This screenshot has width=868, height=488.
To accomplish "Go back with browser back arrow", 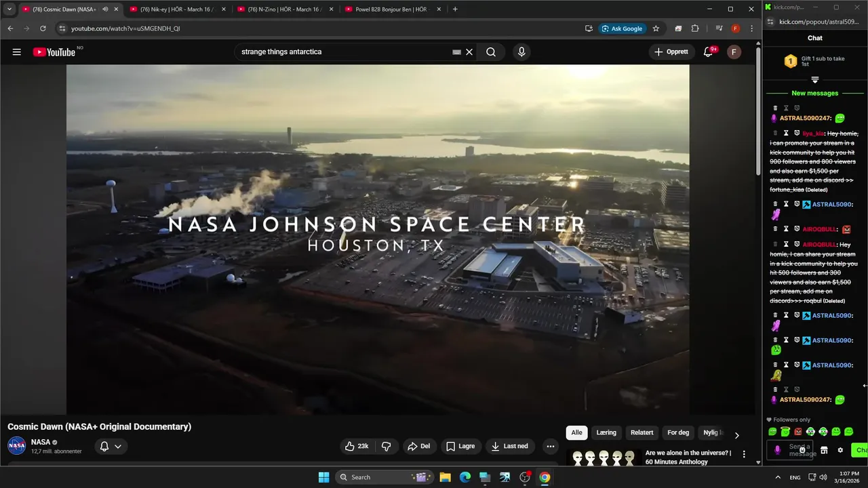I will point(10,28).
